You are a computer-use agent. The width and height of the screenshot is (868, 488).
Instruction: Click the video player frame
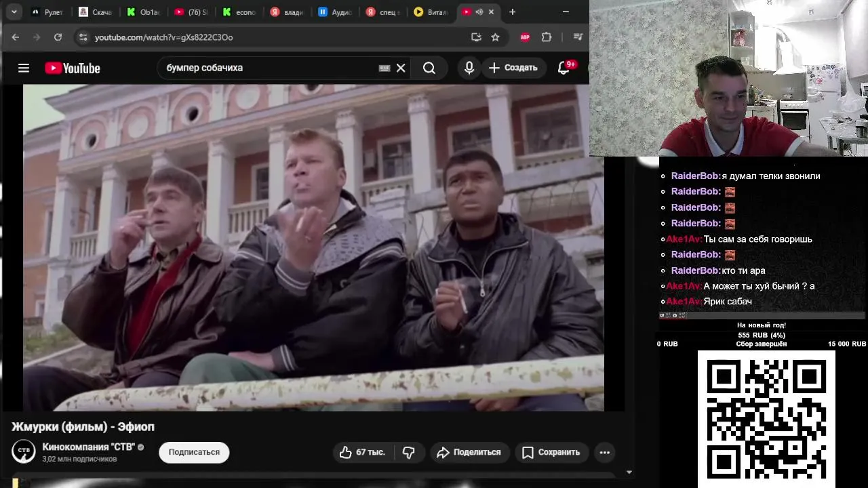(313, 247)
